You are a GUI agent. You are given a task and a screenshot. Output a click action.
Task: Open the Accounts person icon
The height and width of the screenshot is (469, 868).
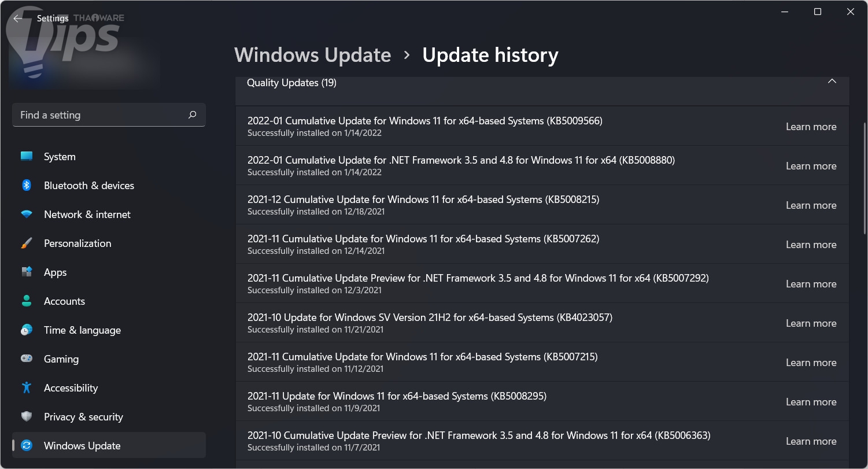27,301
